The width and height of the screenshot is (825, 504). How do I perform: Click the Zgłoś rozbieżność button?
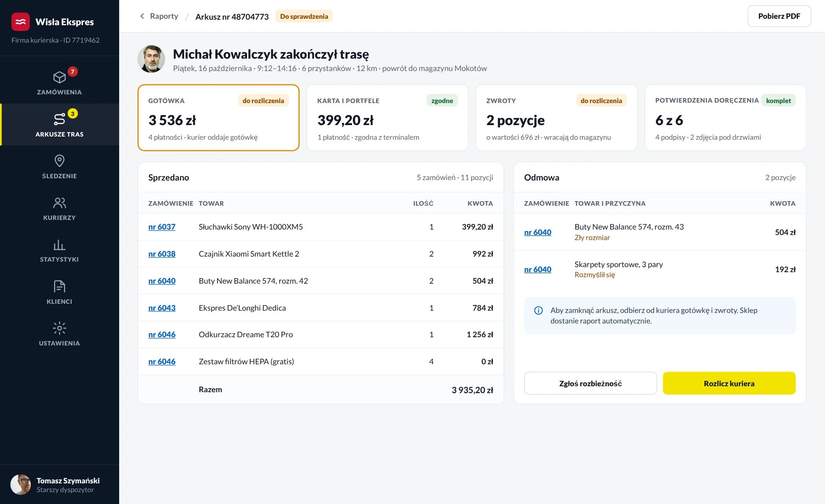(x=590, y=383)
